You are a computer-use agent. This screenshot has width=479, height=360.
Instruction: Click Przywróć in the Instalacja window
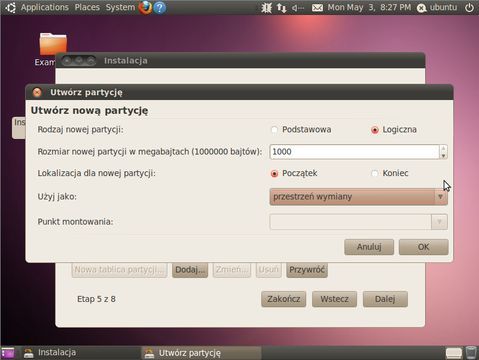[307, 270]
